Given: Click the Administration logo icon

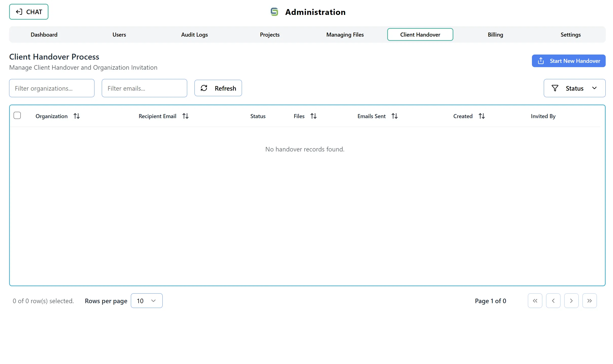Looking at the screenshot, I should (x=274, y=12).
